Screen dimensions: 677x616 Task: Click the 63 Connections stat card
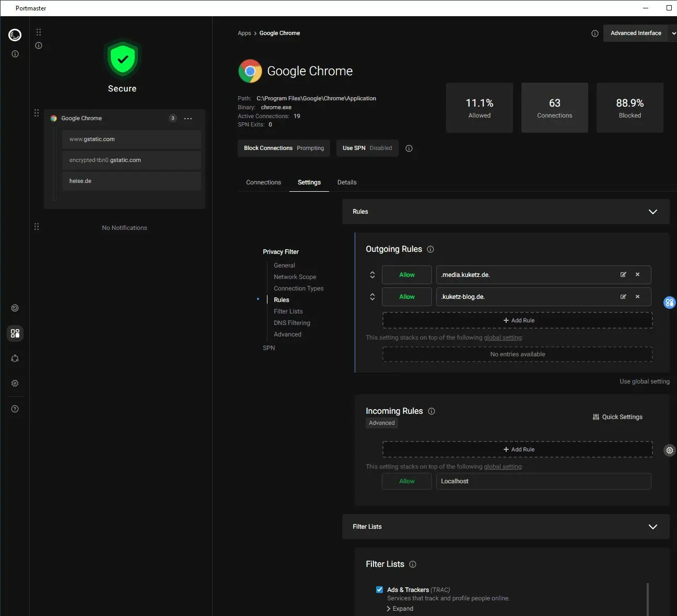[x=555, y=108]
